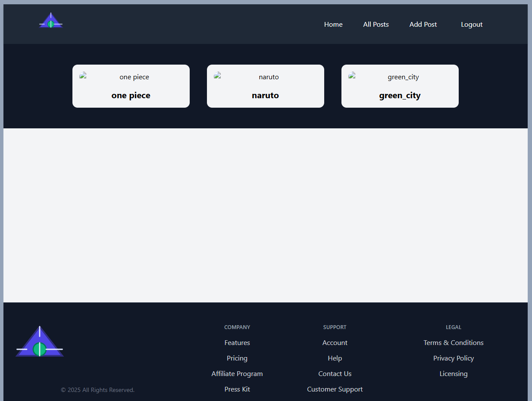Open the green_city post thumbnail image
The image size is (532, 401).
400,77
